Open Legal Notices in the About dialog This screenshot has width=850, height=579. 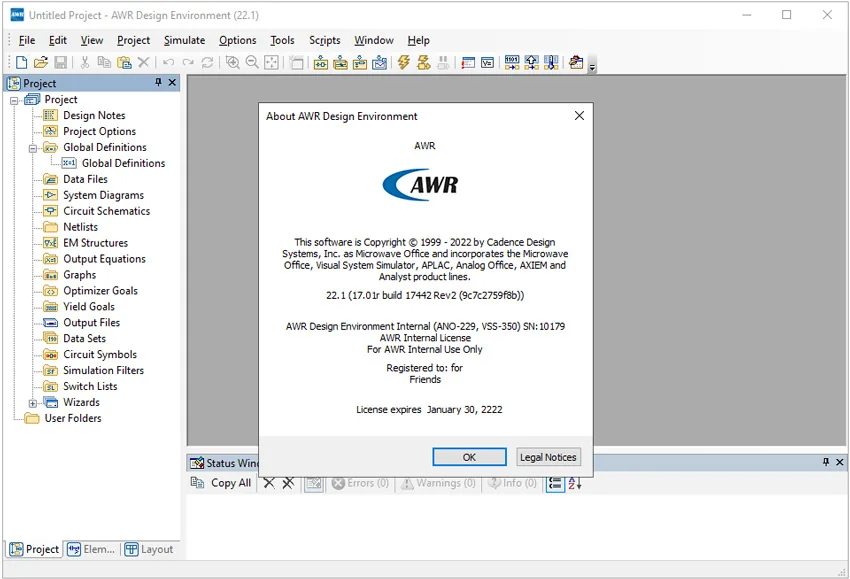(x=548, y=457)
